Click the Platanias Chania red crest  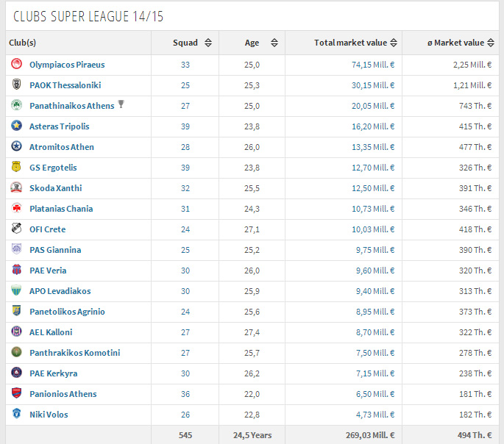tap(16, 208)
